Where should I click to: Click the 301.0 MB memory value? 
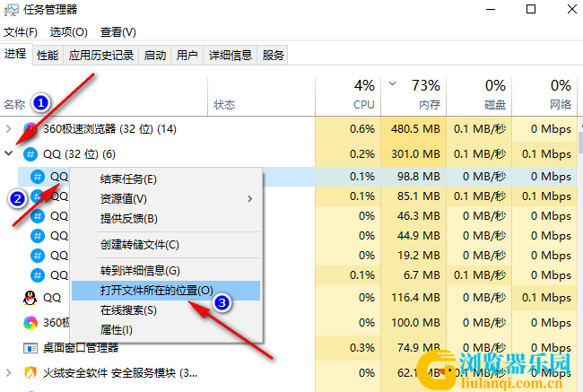[415, 154]
